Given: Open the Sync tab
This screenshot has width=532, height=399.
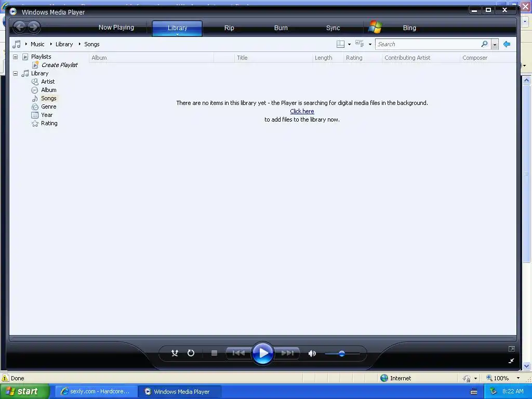Looking at the screenshot, I should click(x=333, y=28).
